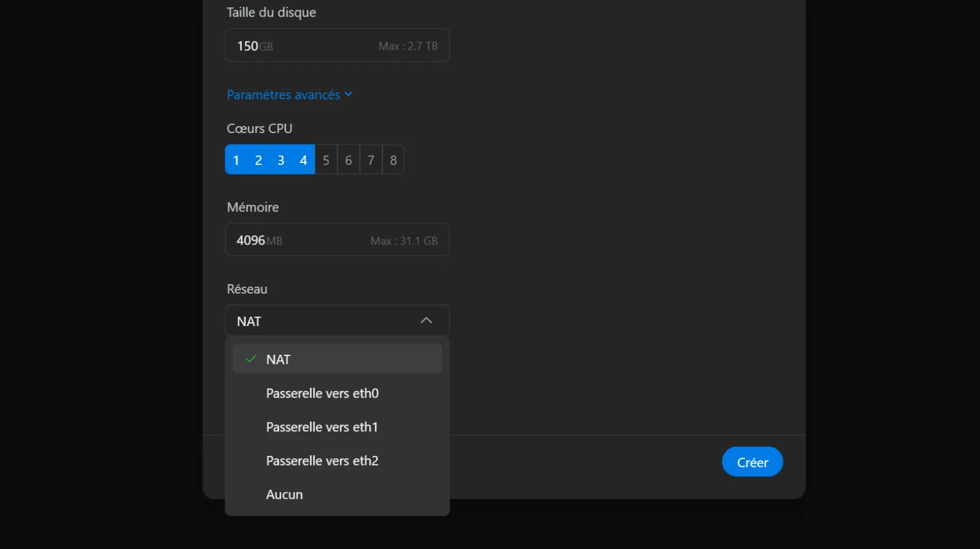Collapse the Paramètres avancés section
Viewport: 980px width, 549px height.
[x=283, y=95]
